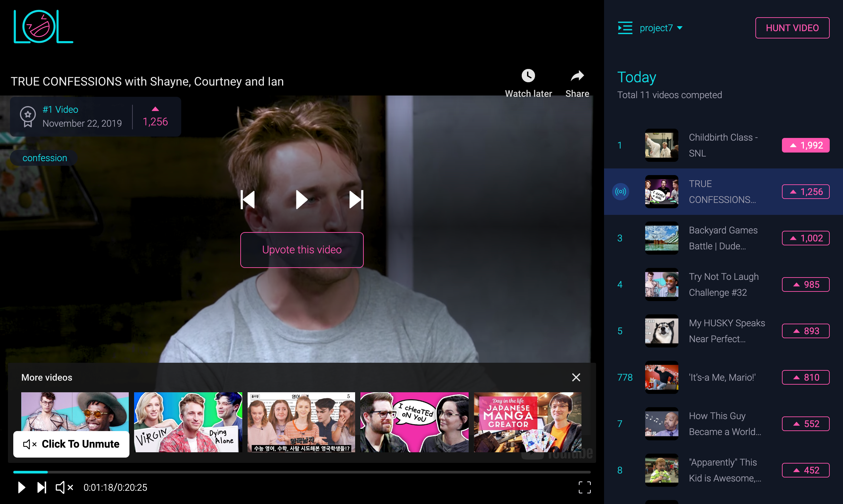
Task: Open the project7 dropdown
Action: pos(661,28)
